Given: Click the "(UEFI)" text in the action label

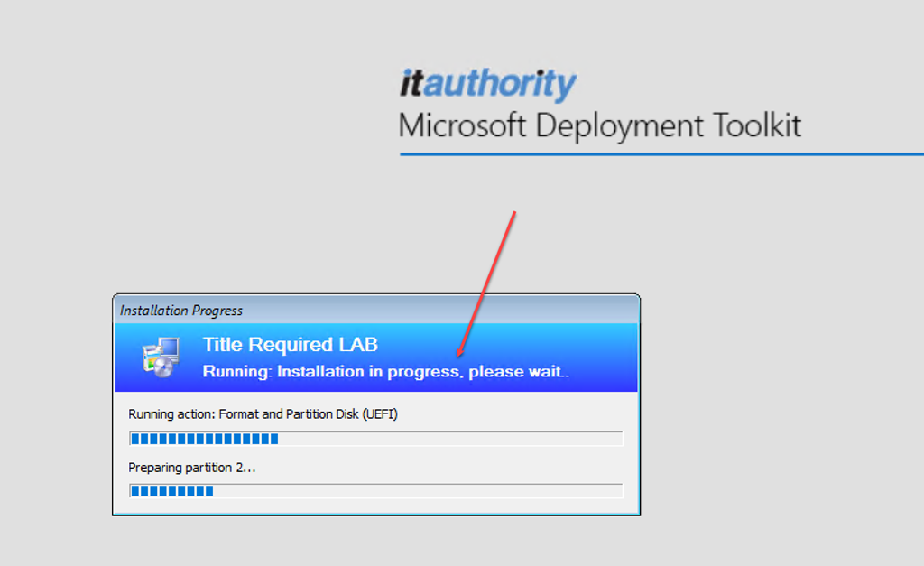Looking at the screenshot, I should tap(380, 414).
